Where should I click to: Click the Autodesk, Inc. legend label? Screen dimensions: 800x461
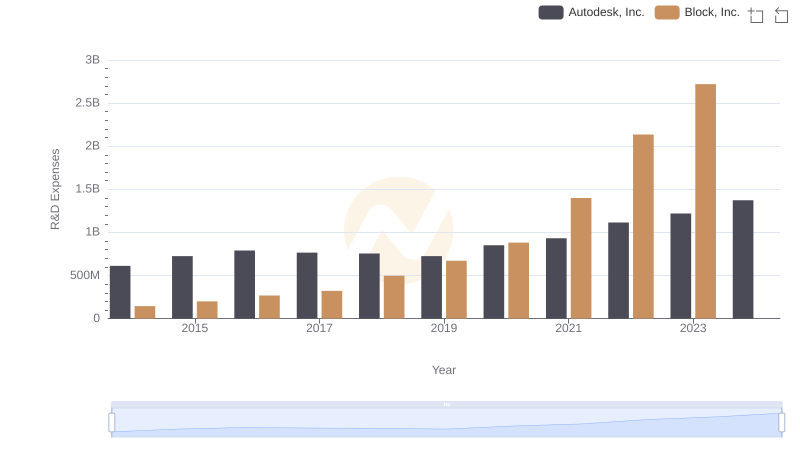(606, 13)
